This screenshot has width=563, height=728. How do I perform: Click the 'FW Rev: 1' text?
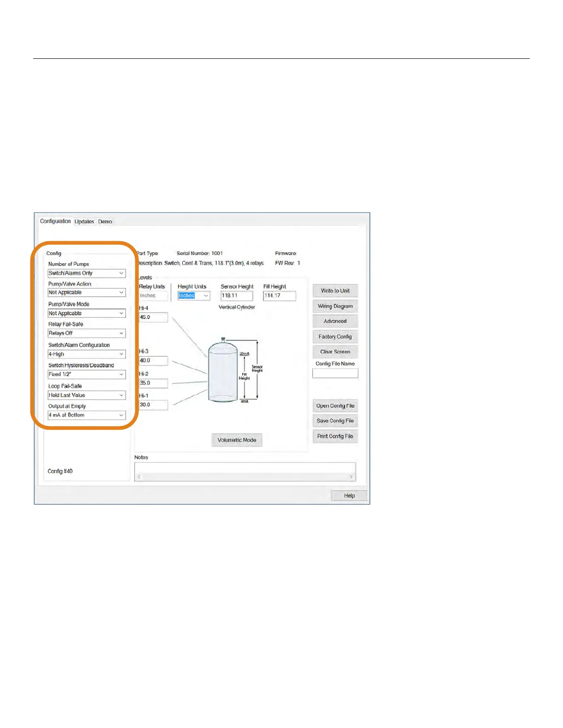tap(287, 263)
